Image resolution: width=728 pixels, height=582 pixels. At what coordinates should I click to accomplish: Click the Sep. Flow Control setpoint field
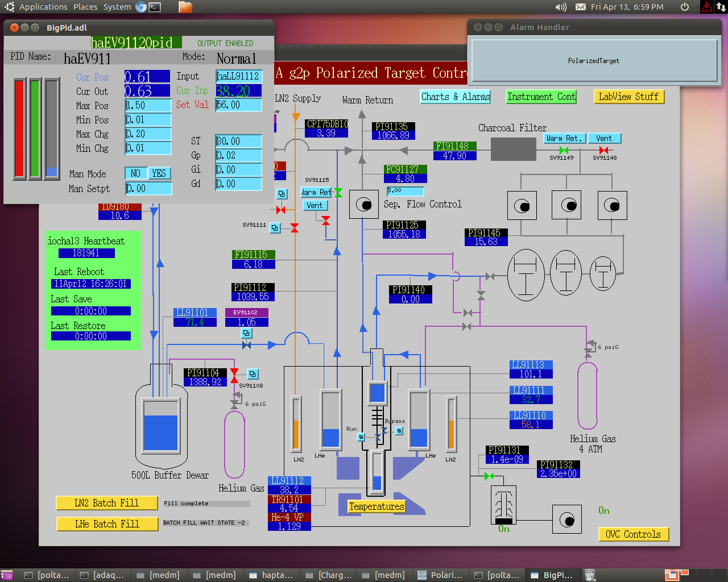click(405, 191)
